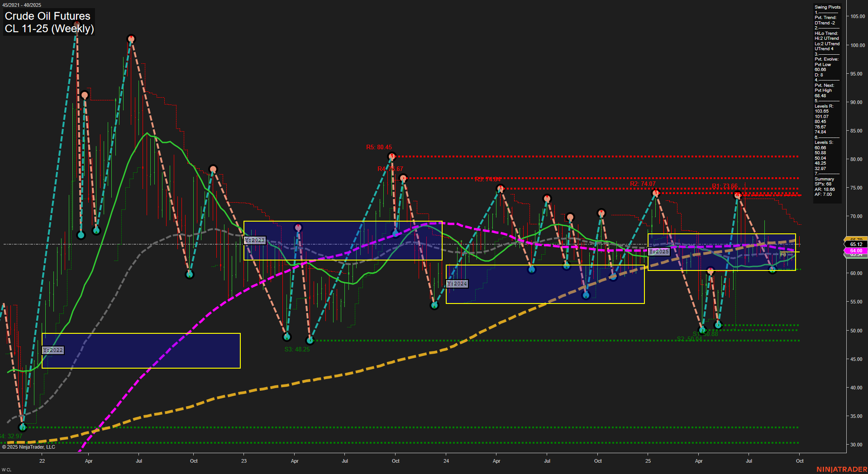
Task: Select the S3: 48.25 support level label
Action: 296,349
